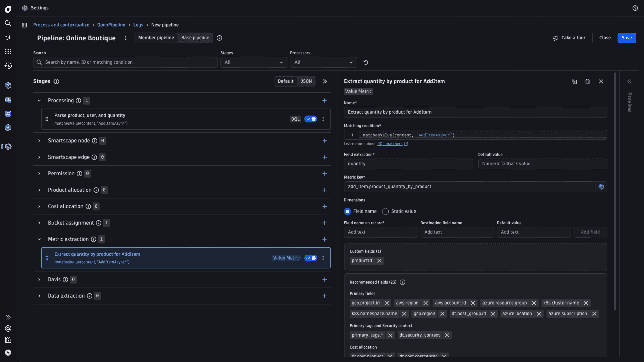Click the metric key browse icon

point(601,187)
